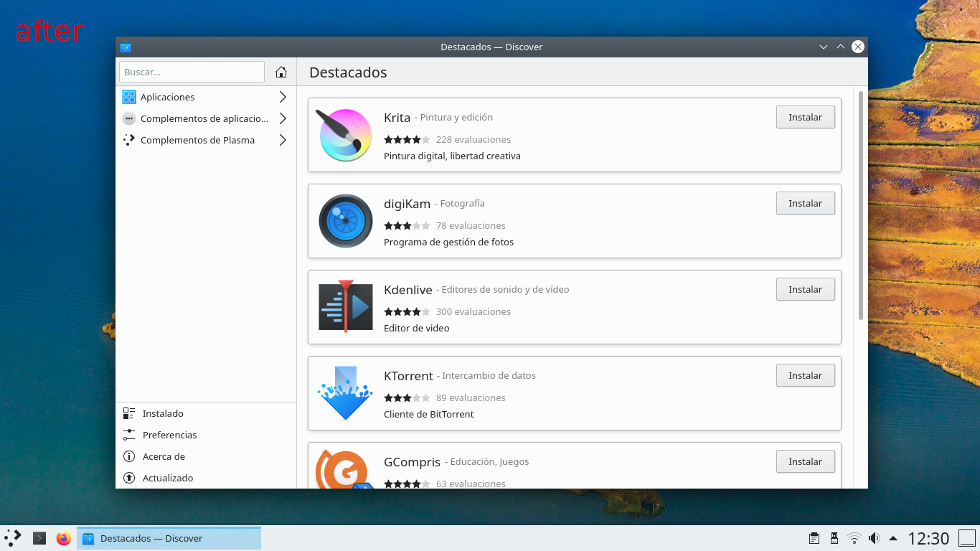This screenshot has width=980, height=551.
Task: Show hidden system tray icons arrow
Action: tap(893, 538)
